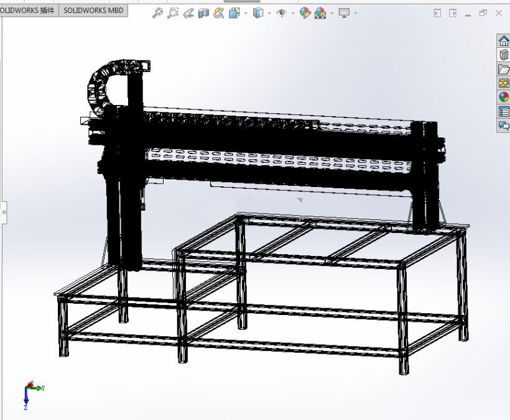
Task: Open the SOLIDWORKS 插件 tab
Action: pos(29,11)
